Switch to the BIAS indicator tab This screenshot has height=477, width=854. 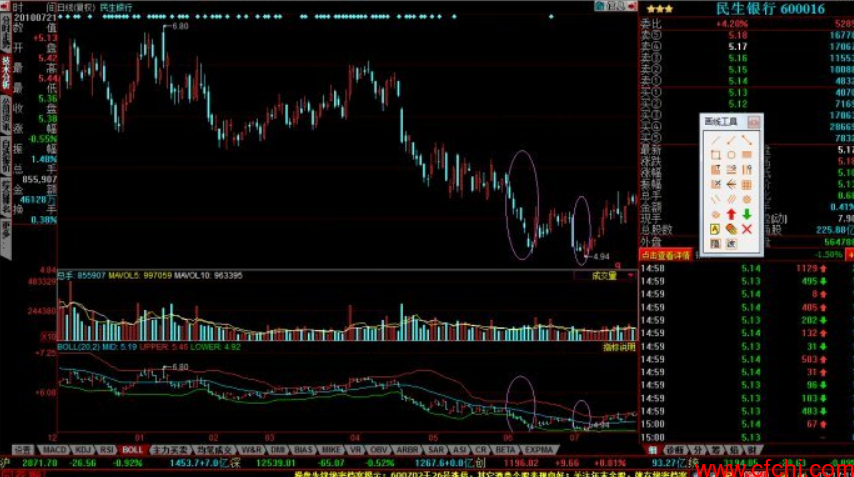pyautogui.click(x=303, y=450)
